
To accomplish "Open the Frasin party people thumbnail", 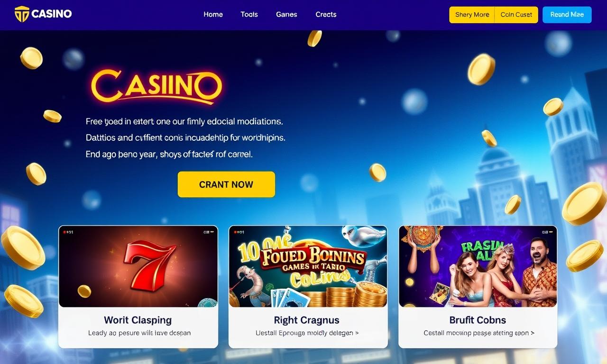I will pyautogui.click(x=478, y=266).
